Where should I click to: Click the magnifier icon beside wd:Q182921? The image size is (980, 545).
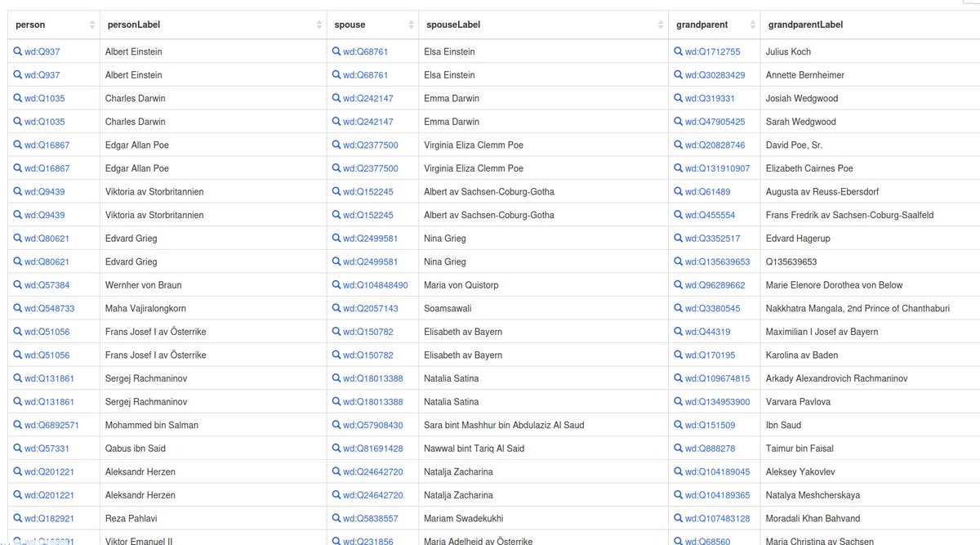17,518
